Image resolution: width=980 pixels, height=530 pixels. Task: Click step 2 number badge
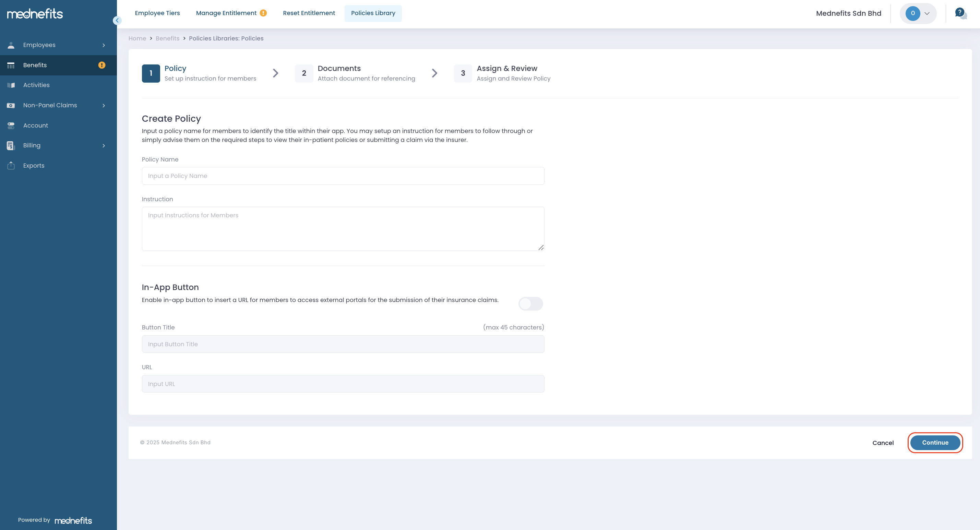pos(304,73)
